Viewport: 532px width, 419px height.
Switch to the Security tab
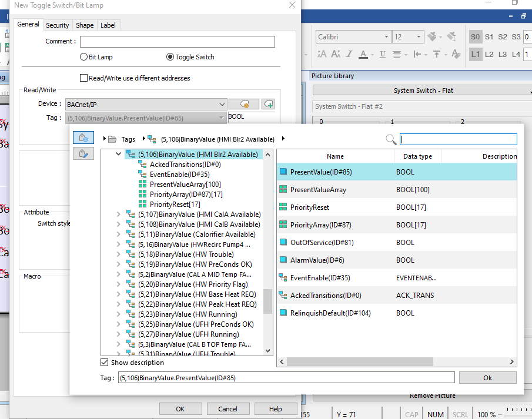pyautogui.click(x=58, y=25)
